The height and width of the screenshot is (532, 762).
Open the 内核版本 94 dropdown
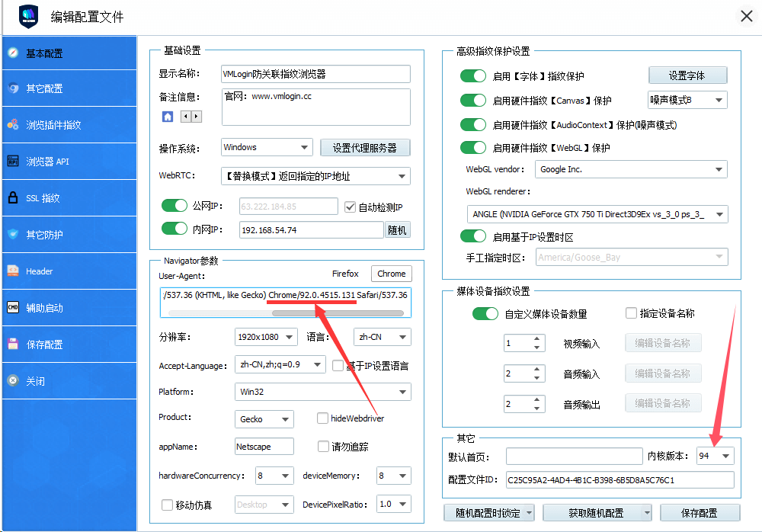click(x=715, y=456)
